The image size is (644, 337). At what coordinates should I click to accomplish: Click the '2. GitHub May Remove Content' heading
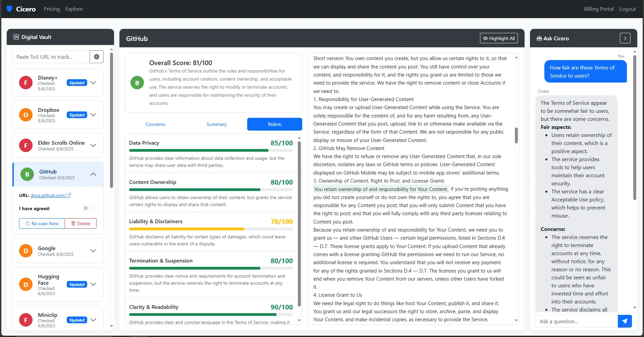349,148
